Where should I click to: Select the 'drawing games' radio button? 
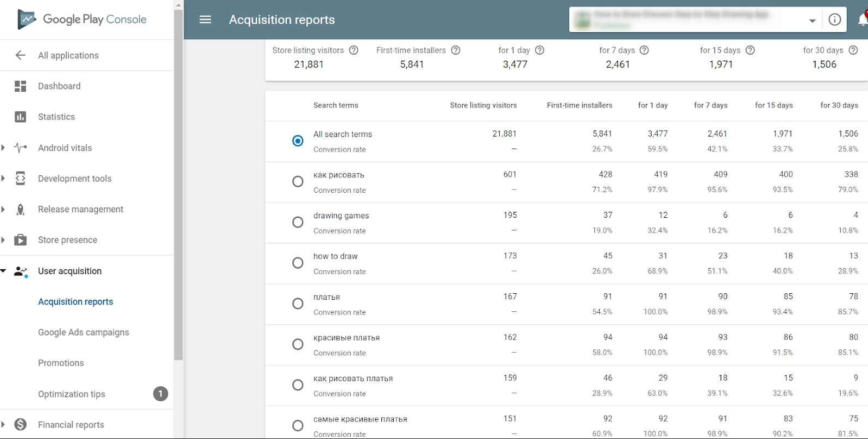click(x=298, y=222)
